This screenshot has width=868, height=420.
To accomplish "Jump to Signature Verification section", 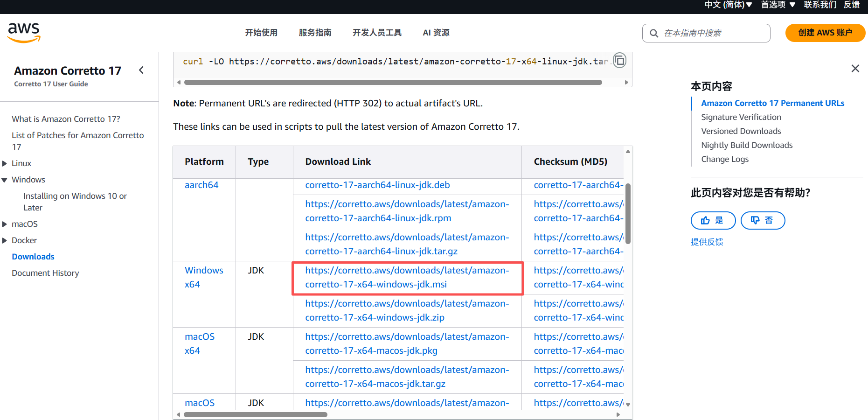I will coord(741,117).
